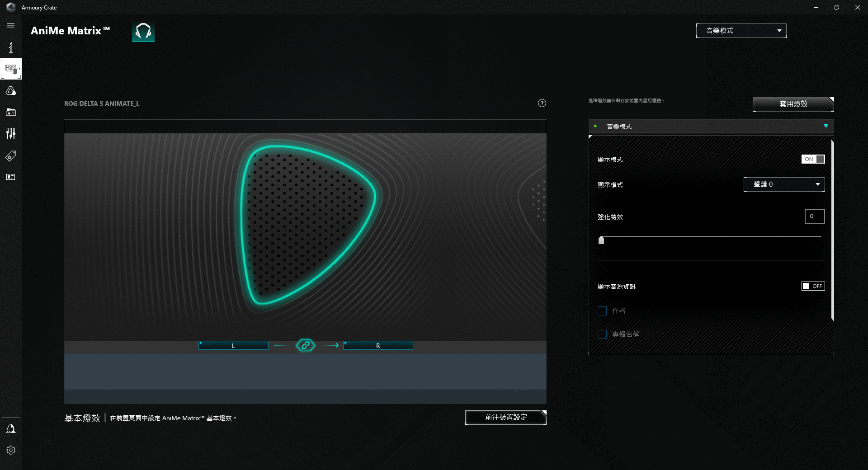
Task: Open the Settings gear icon
Action: [x=11, y=450]
